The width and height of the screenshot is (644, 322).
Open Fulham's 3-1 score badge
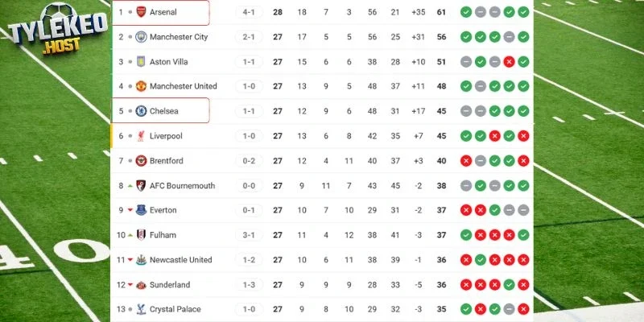[x=249, y=235]
